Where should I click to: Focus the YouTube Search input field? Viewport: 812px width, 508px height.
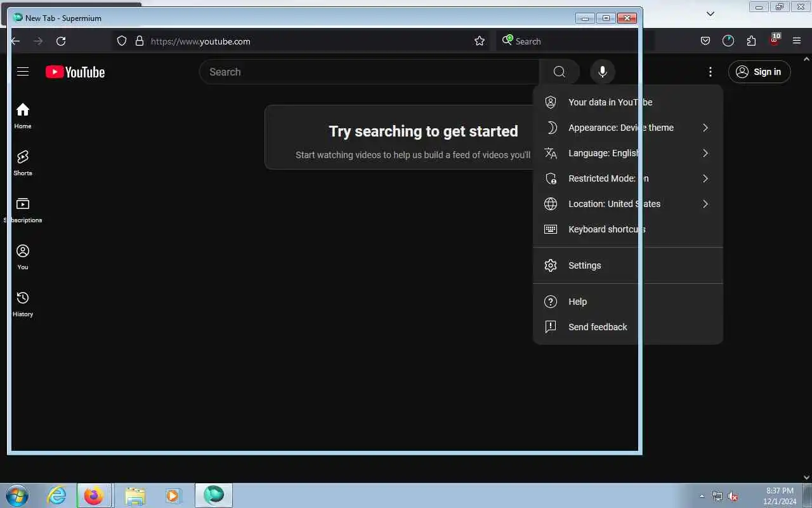pyautogui.click(x=370, y=72)
